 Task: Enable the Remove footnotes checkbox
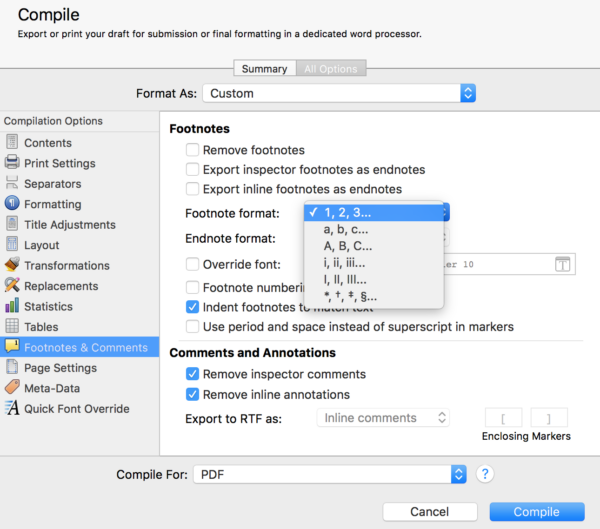(x=193, y=150)
